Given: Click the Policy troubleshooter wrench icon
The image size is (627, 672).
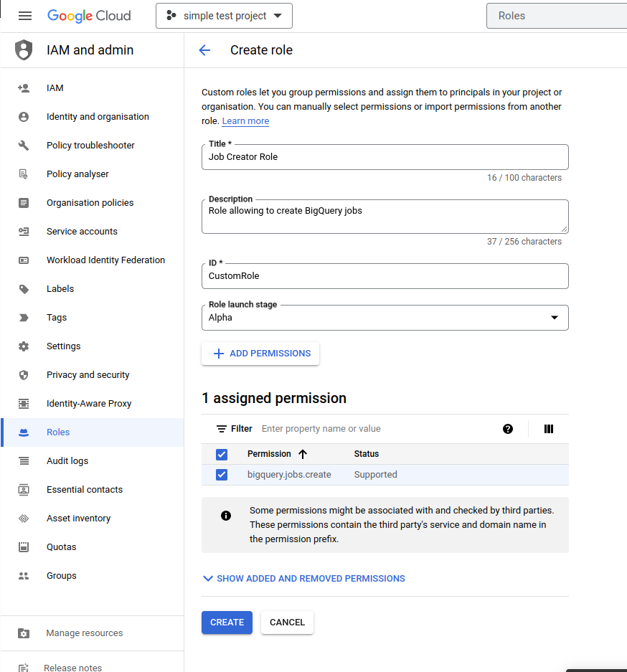Looking at the screenshot, I should [x=24, y=146].
